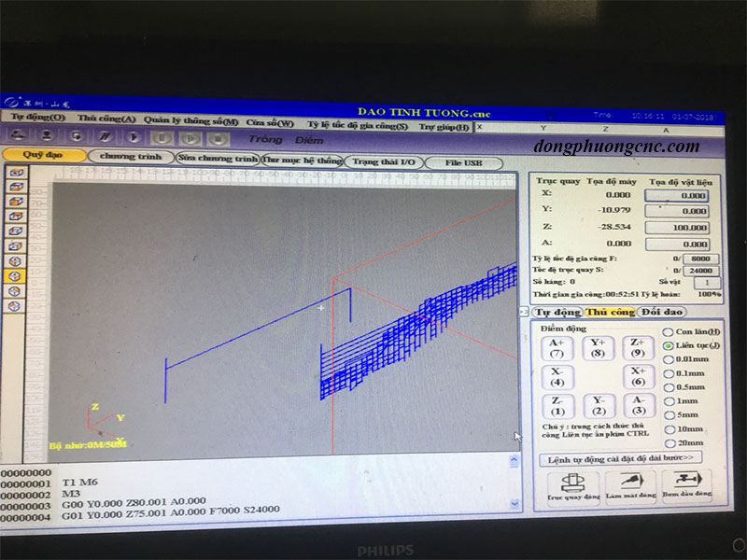Open Tỷ lệ tốc độ gia công(S) menu
This screenshot has height=560, width=747.
click(358, 125)
